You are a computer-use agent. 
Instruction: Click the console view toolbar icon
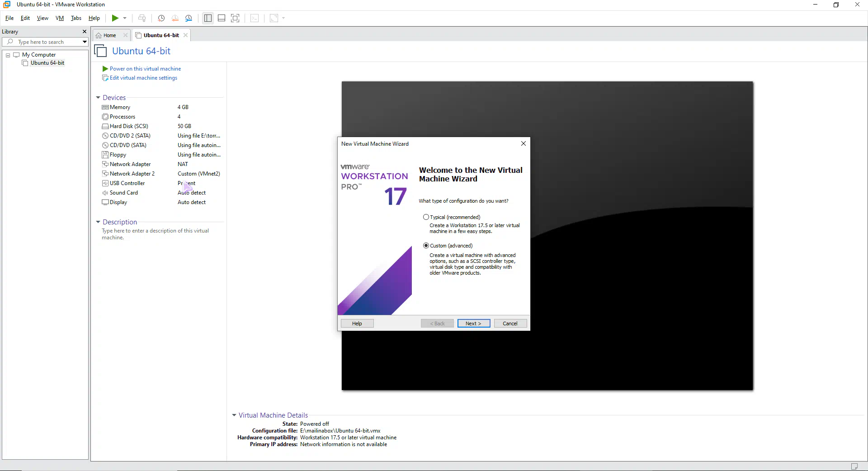tap(255, 18)
